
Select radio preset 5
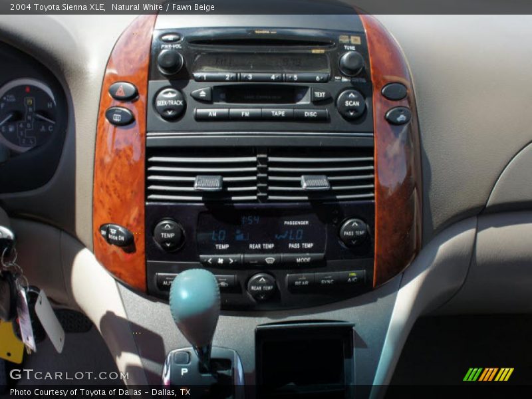coord(295,78)
